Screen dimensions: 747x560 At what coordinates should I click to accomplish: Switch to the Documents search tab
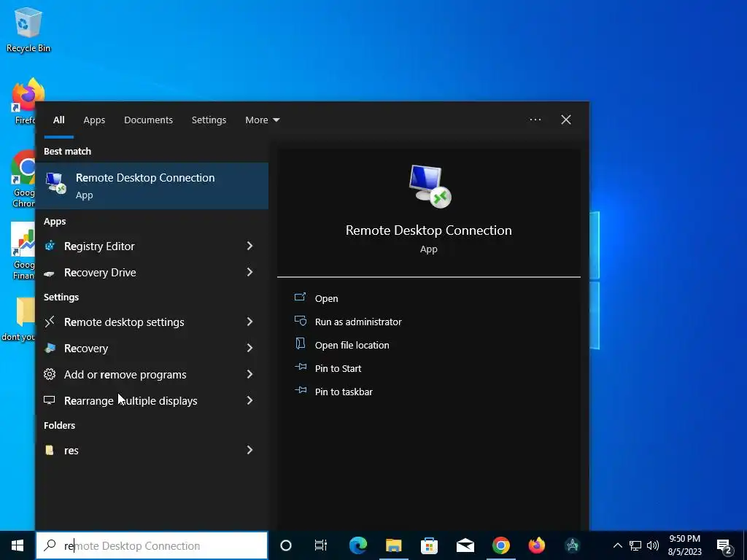tap(149, 120)
